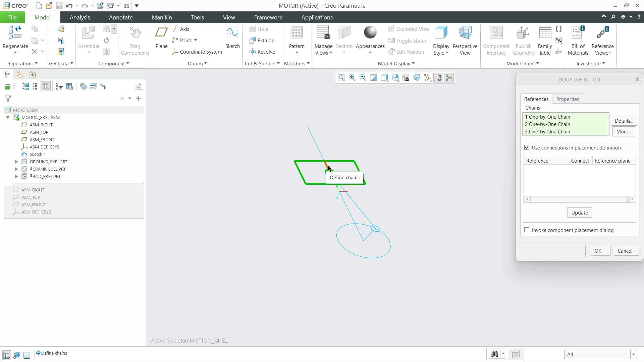Click the Details button for chains
Image resolution: width=644 pixels, height=362 pixels.
coord(624,120)
